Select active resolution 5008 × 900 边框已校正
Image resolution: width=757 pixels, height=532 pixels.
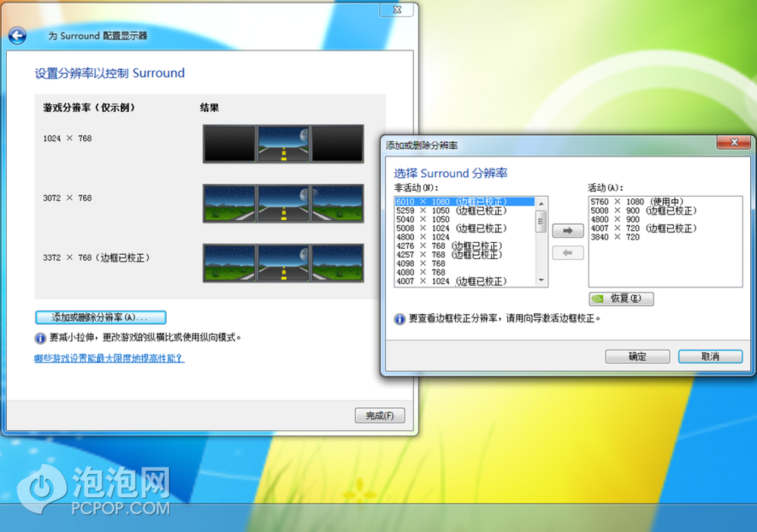pyautogui.click(x=665, y=210)
